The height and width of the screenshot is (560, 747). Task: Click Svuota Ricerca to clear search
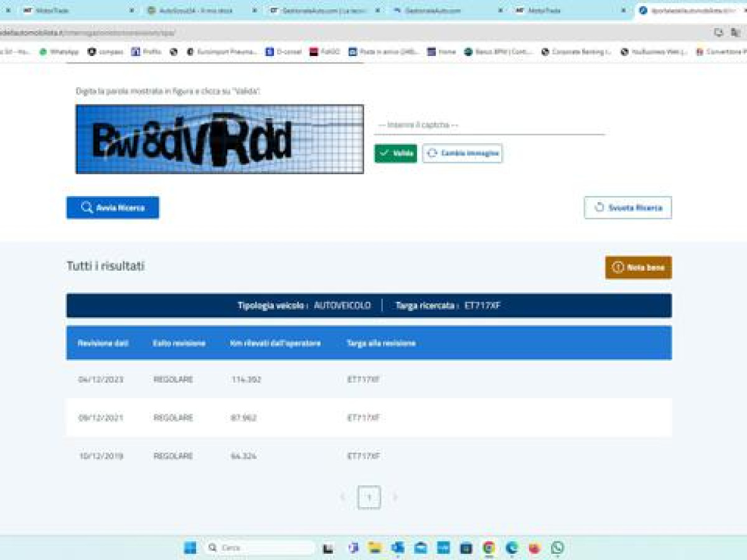(x=627, y=208)
